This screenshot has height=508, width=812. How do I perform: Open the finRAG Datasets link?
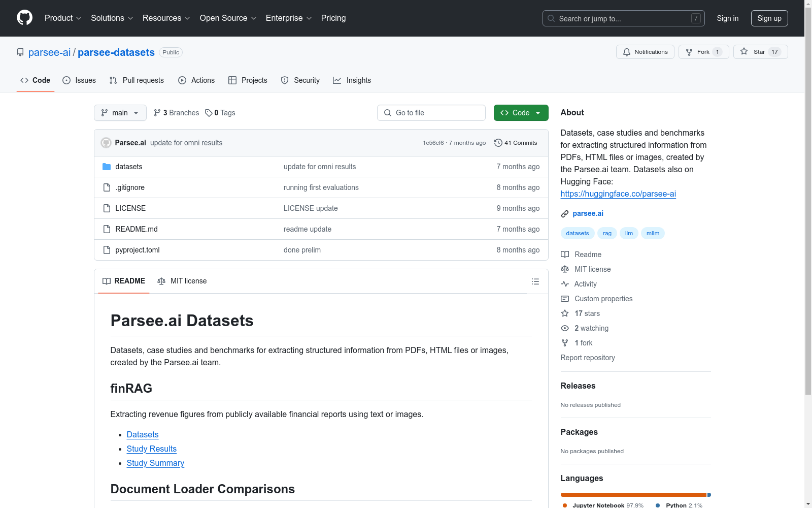pos(143,434)
